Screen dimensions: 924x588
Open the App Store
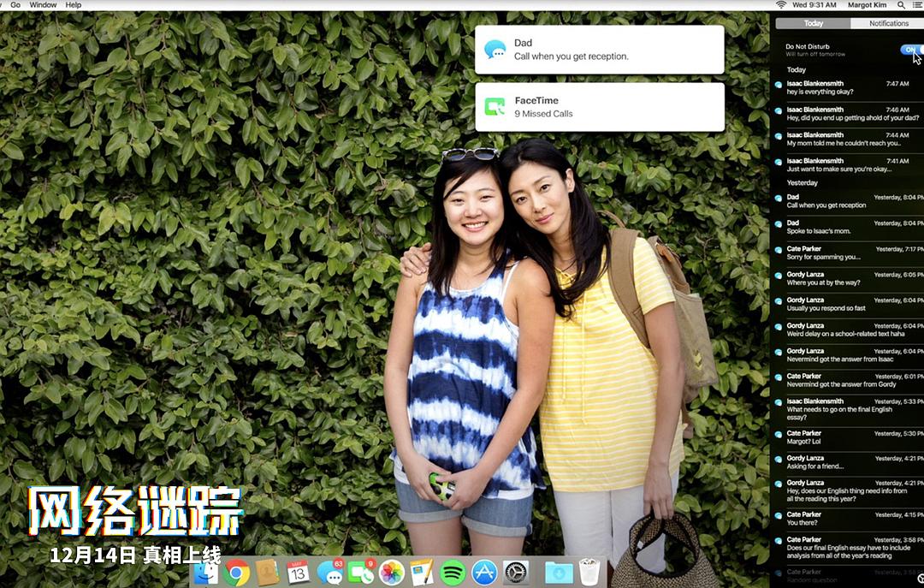pyautogui.click(x=484, y=573)
